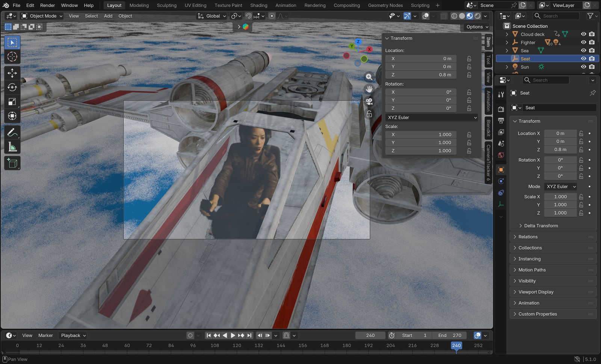Open the Object Mode dropdown

(x=41, y=16)
